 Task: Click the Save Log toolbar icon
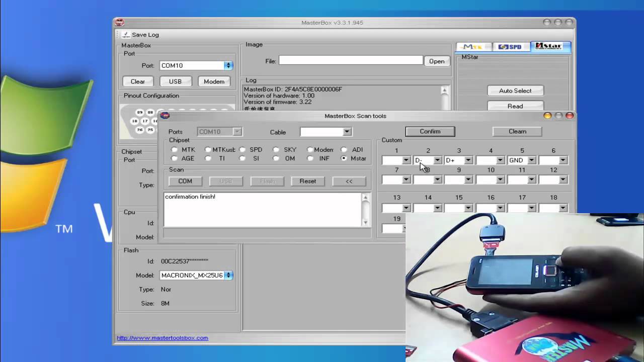point(125,35)
